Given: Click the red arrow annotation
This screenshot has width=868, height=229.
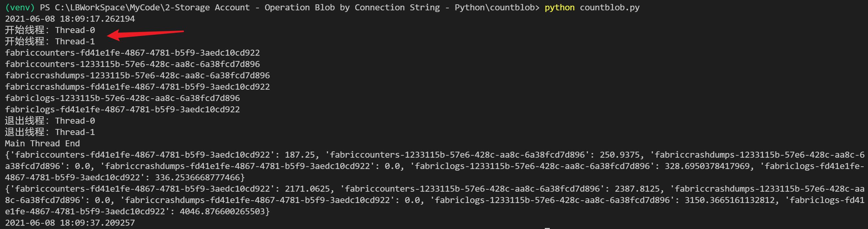Looking at the screenshot, I should pyautogui.click(x=145, y=34).
